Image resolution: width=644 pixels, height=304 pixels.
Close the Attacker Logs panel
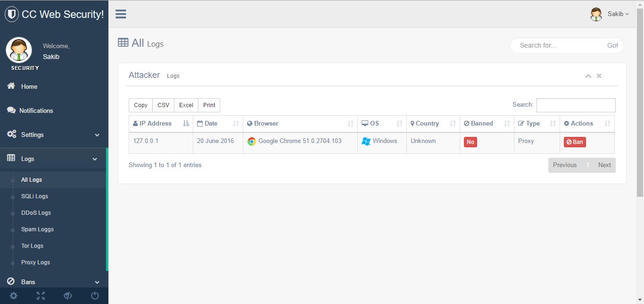tap(599, 76)
